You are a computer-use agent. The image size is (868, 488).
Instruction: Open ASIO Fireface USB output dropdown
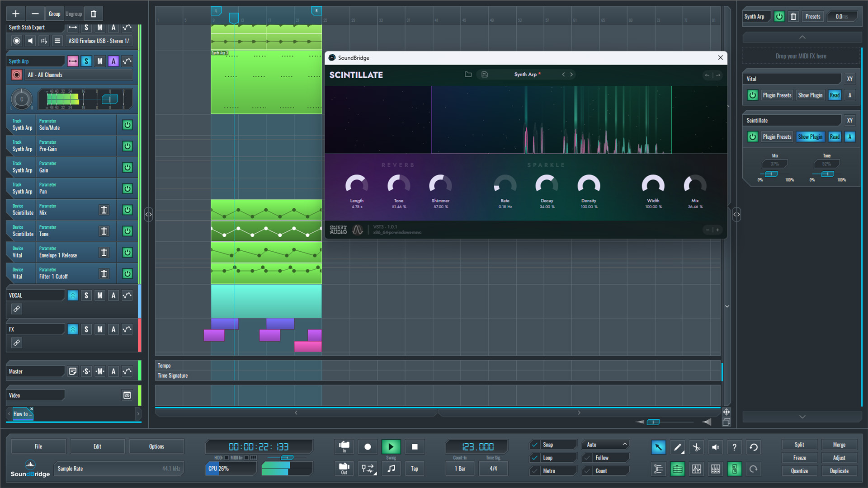coord(99,41)
